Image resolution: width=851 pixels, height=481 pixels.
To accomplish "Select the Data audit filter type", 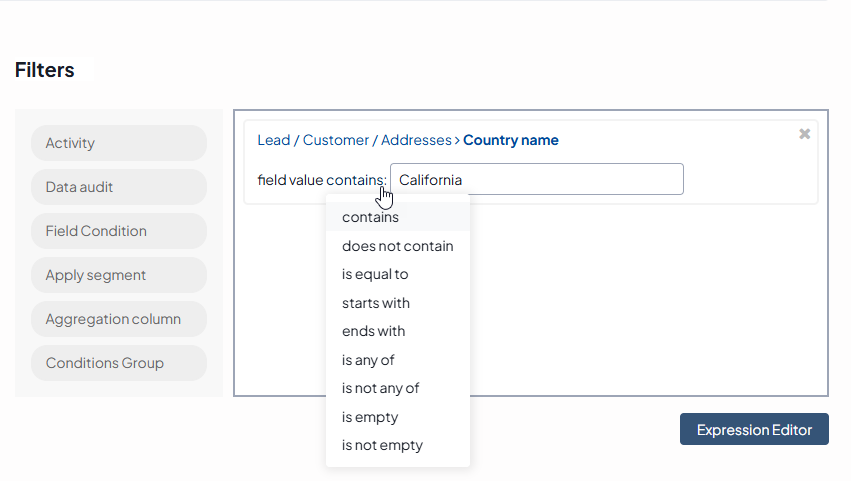I will [119, 187].
